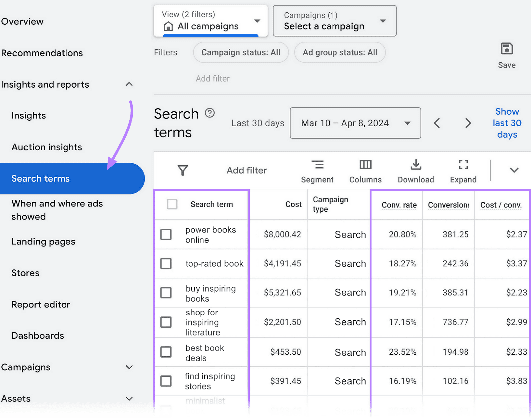Click the Search terms help icon
The width and height of the screenshot is (532, 418).
click(210, 113)
